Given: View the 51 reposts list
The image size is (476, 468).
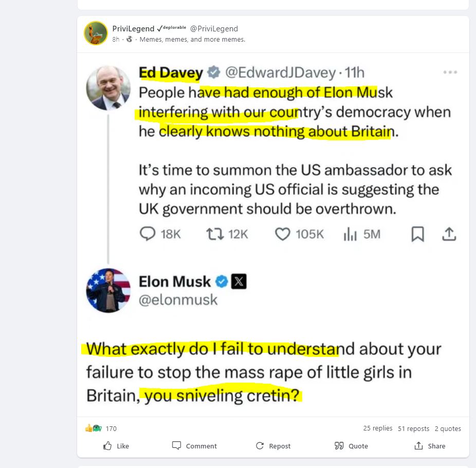Looking at the screenshot, I should coord(413,428).
